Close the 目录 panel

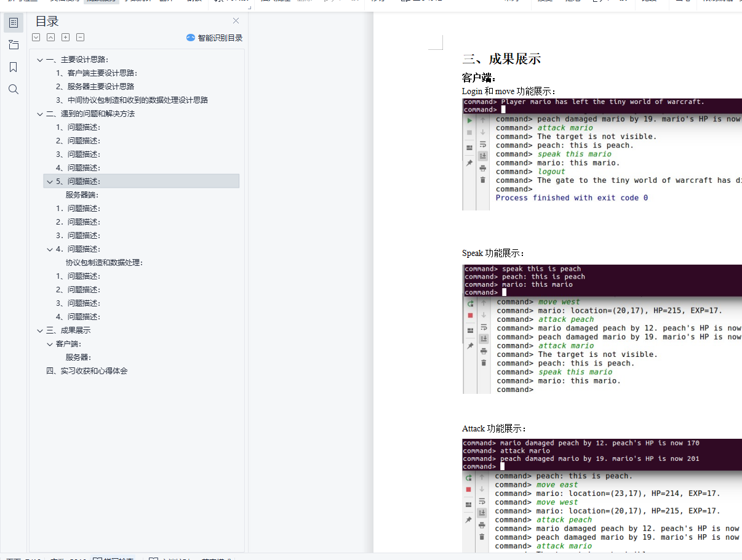(x=236, y=21)
